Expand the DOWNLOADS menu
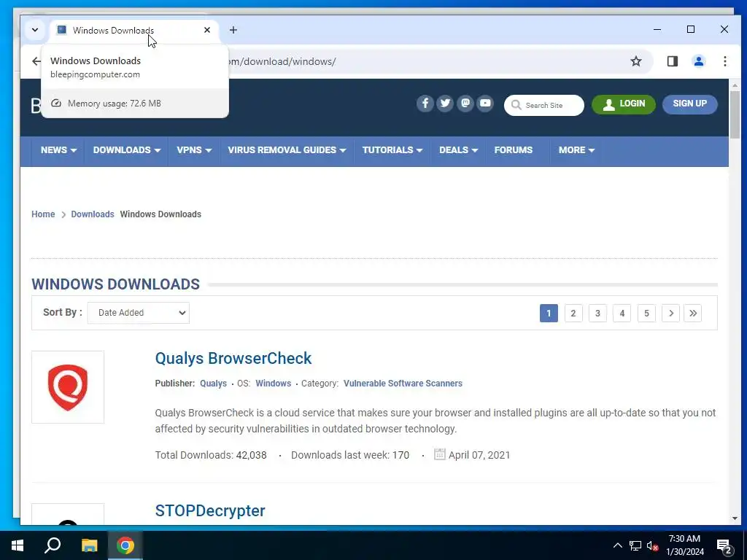This screenshot has width=747, height=560. [127, 150]
